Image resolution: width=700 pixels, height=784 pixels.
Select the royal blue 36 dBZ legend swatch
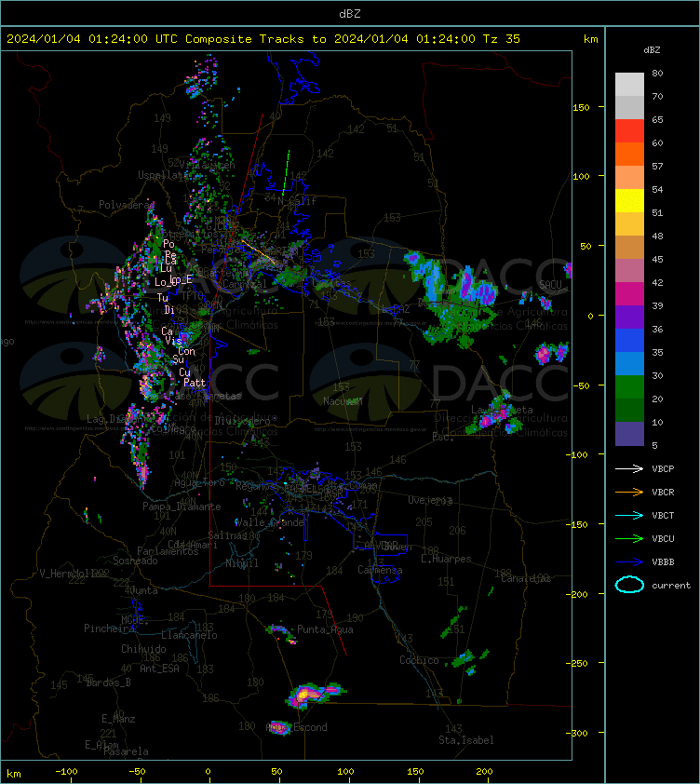pos(629,341)
